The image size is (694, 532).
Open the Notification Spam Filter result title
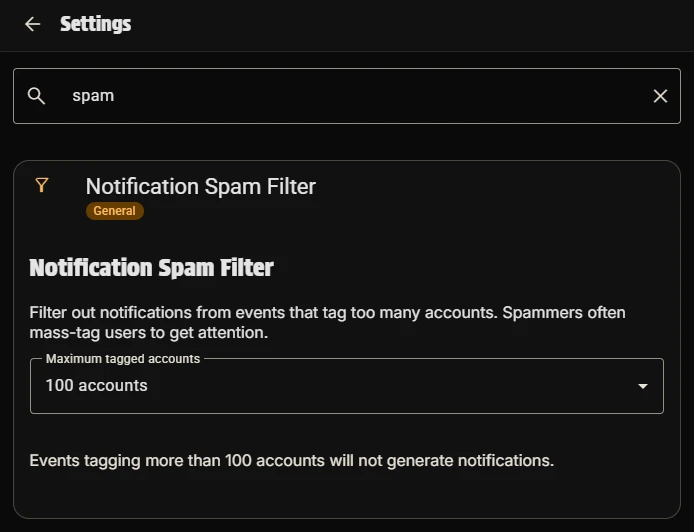(200, 186)
